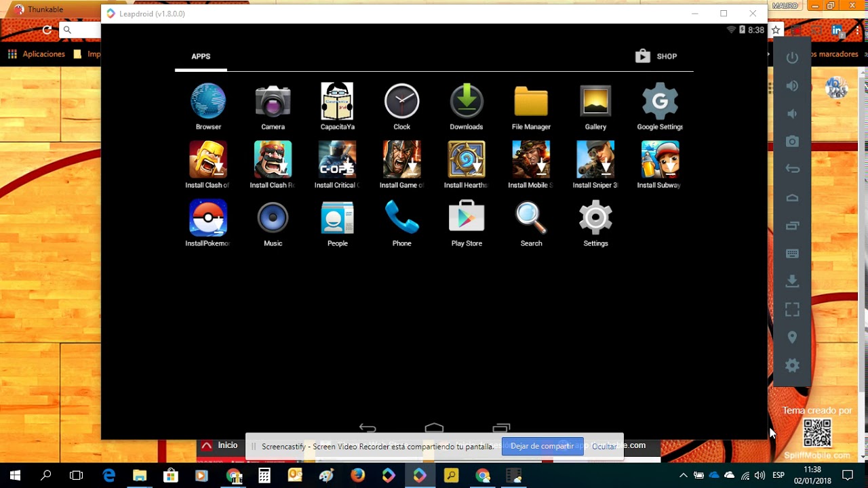Show hidden system tray icons
Viewport: 868px width, 488px height.
click(x=684, y=475)
